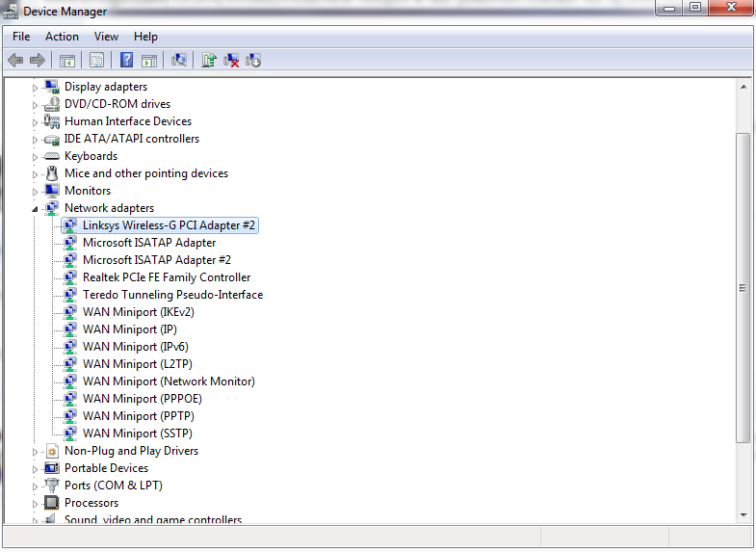Click the Non-Plug and Play Drivers icon
This screenshot has height=552, width=756.
52,451
